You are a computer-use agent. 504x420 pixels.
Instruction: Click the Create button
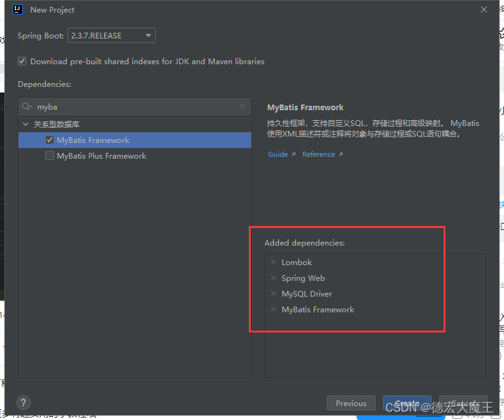pos(407,403)
